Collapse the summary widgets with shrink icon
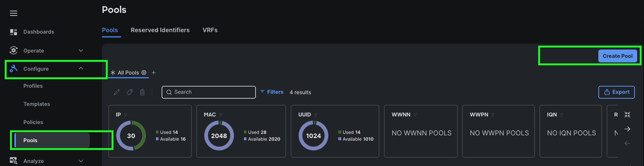This screenshot has height=166, width=644. tap(627, 115)
